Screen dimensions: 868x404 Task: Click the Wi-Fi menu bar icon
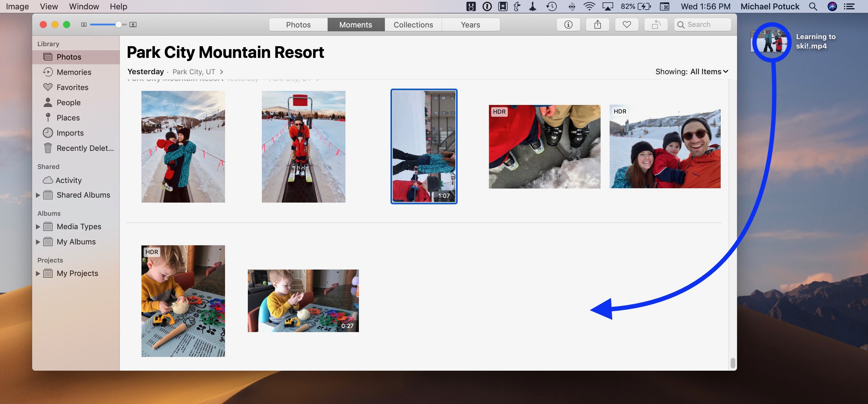click(589, 6)
